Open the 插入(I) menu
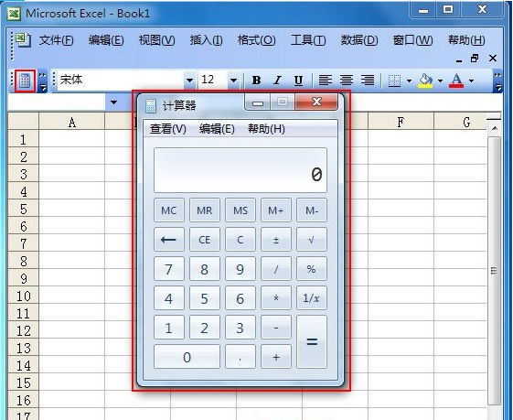The image size is (513, 420). pyautogui.click(x=206, y=40)
